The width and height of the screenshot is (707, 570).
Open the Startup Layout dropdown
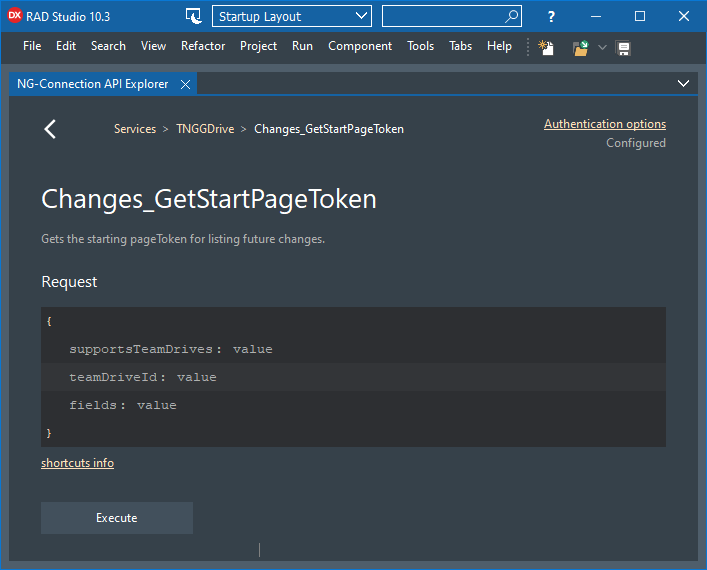coord(291,16)
